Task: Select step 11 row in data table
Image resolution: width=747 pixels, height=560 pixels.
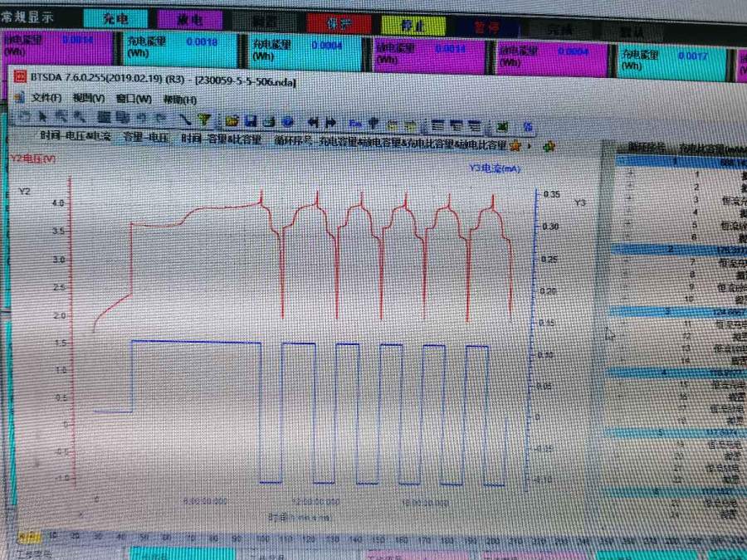Action: pyautogui.click(x=678, y=324)
